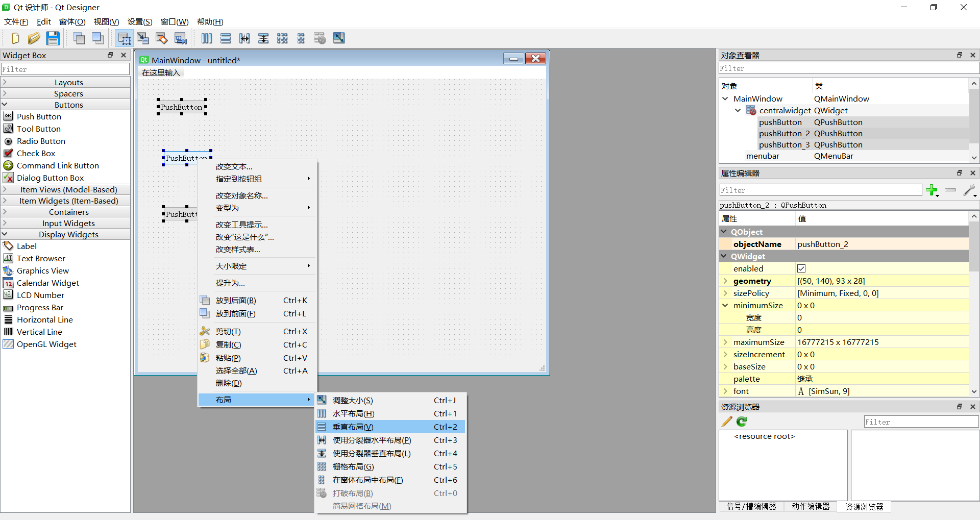980x520 pixels.
Task: Click the horizontal layout toolbar icon
Action: [207, 38]
